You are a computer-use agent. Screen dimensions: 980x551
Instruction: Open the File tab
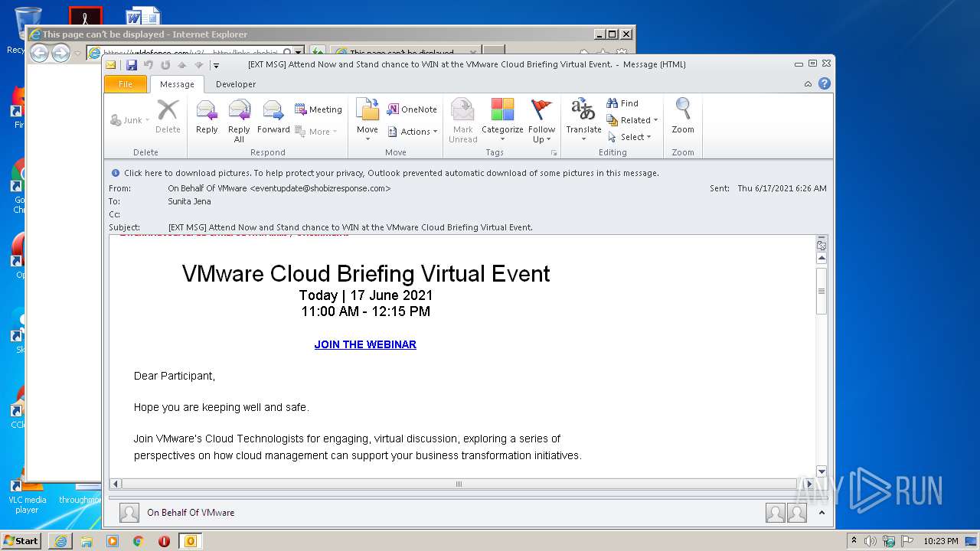[126, 84]
